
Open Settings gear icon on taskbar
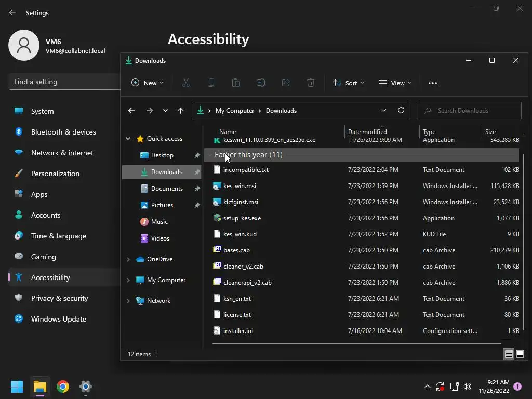pos(86,387)
